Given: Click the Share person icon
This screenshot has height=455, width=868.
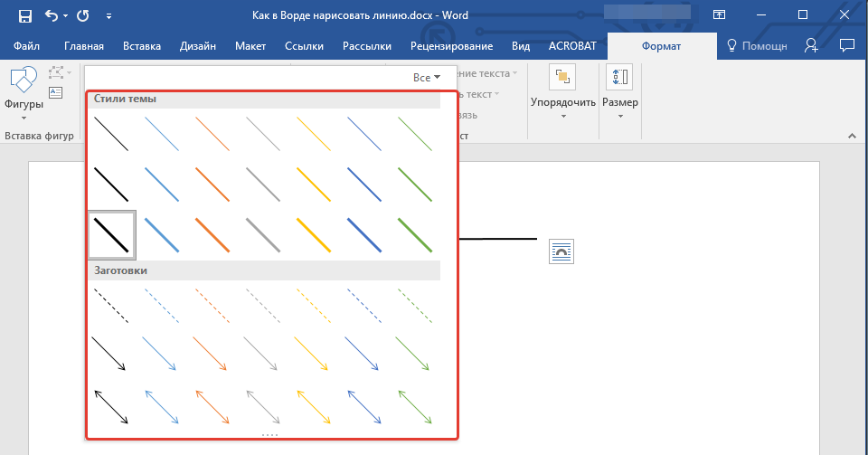Looking at the screenshot, I should [x=811, y=45].
